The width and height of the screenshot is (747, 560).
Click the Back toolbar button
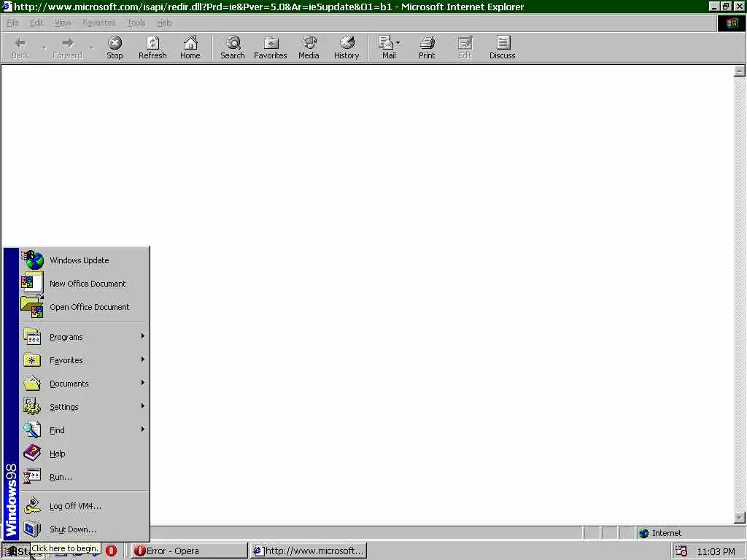tap(20, 47)
